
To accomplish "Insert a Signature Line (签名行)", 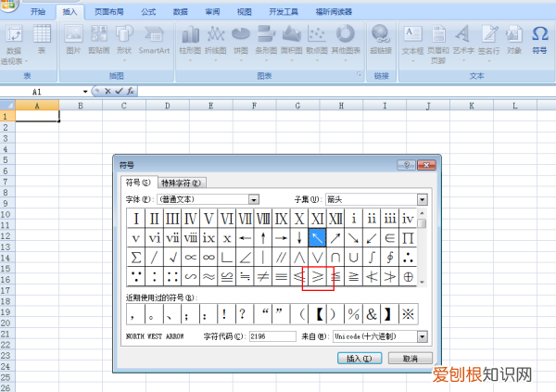I will tap(488, 44).
